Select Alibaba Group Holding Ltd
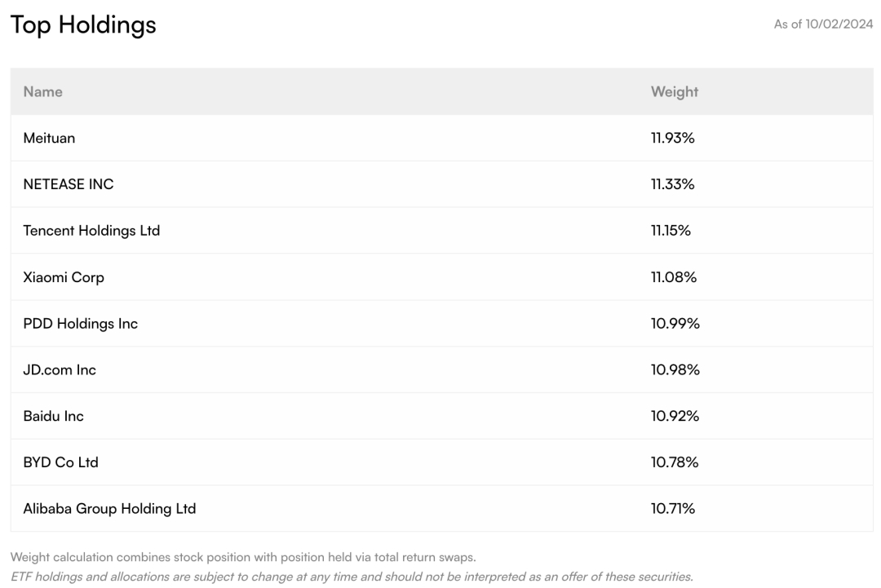This screenshot has height=588, width=881. (109, 509)
